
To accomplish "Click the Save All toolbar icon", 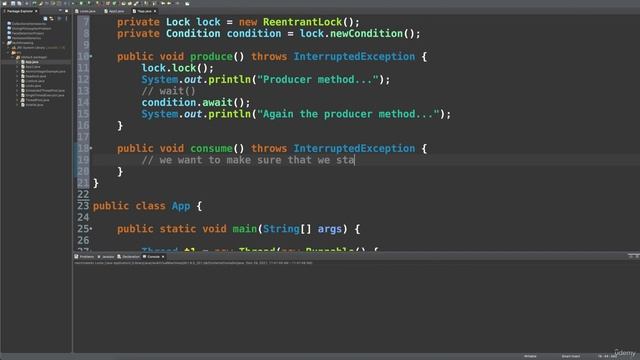I will point(19,3).
